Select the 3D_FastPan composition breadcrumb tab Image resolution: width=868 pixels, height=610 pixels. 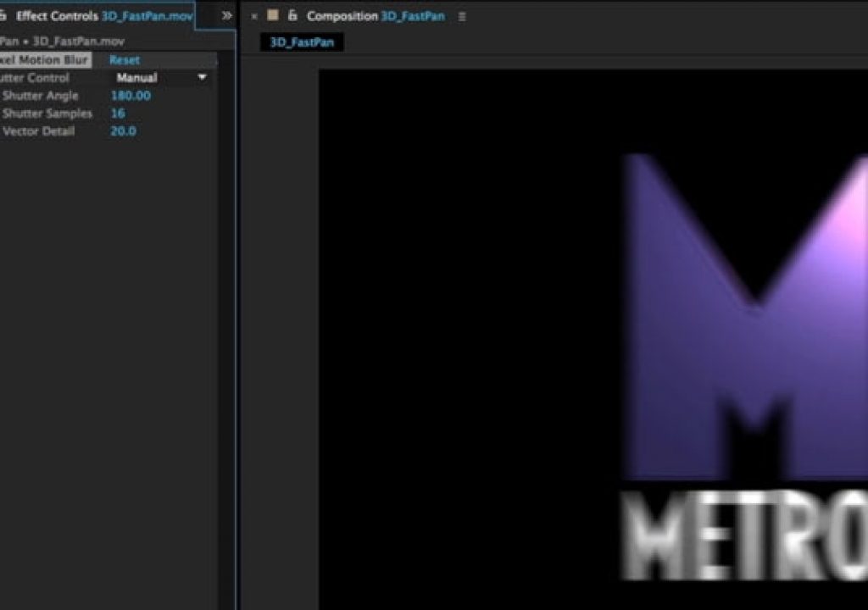(302, 42)
